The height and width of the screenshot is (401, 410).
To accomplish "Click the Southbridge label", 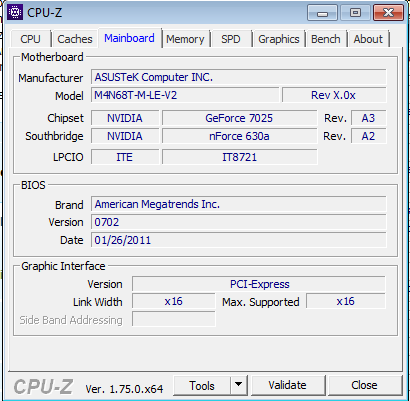I will point(54,136).
